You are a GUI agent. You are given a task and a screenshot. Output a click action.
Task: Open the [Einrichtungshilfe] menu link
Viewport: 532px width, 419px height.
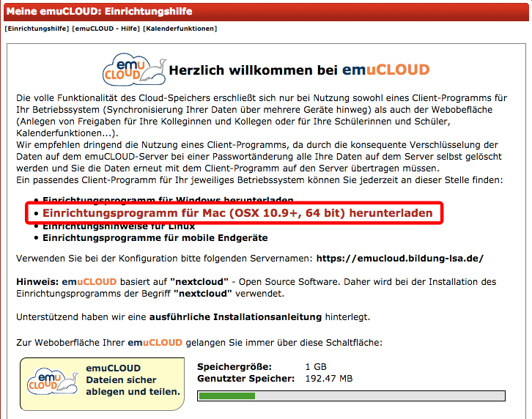point(37,29)
